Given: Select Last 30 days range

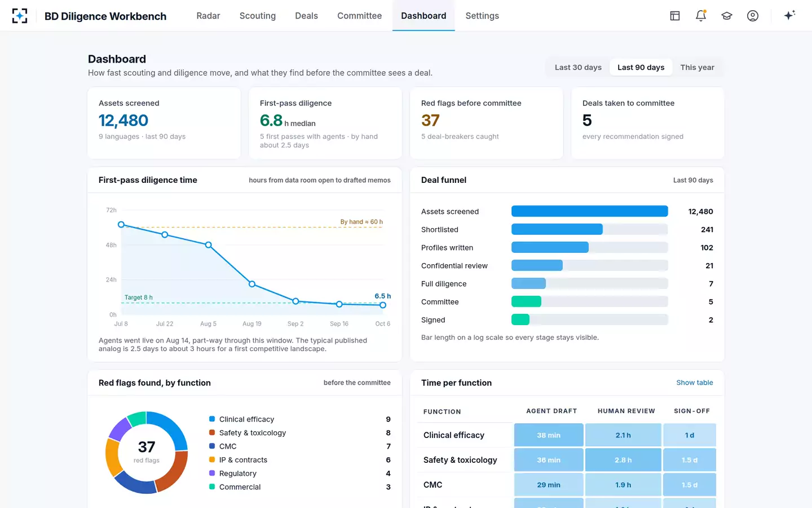Looking at the screenshot, I should tap(578, 67).
